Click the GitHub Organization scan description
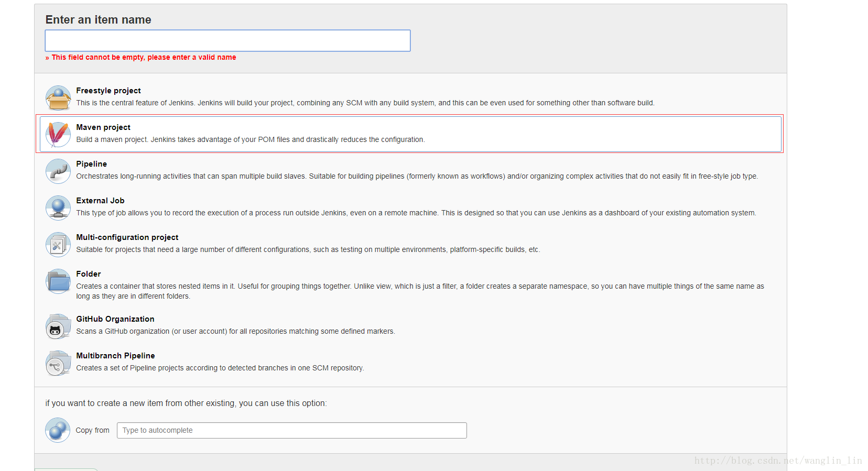This screenshot has width=868, height=471. [x=235, y=331]
